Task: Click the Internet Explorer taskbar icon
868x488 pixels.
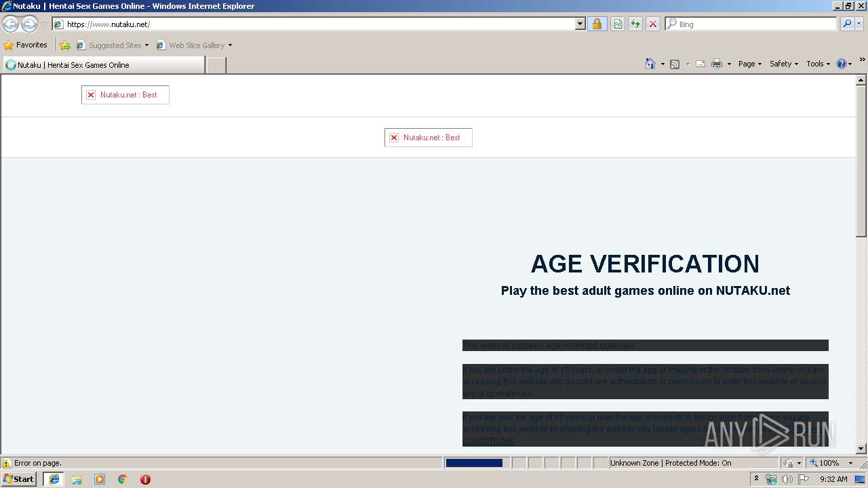Action: (x=54, y=479)
